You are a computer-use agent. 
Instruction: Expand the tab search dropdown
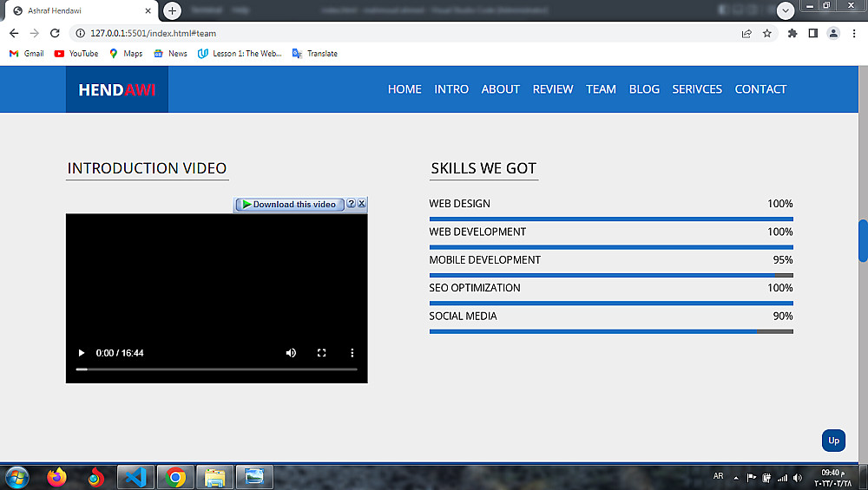pyautogui.click(x=785, y=10)
